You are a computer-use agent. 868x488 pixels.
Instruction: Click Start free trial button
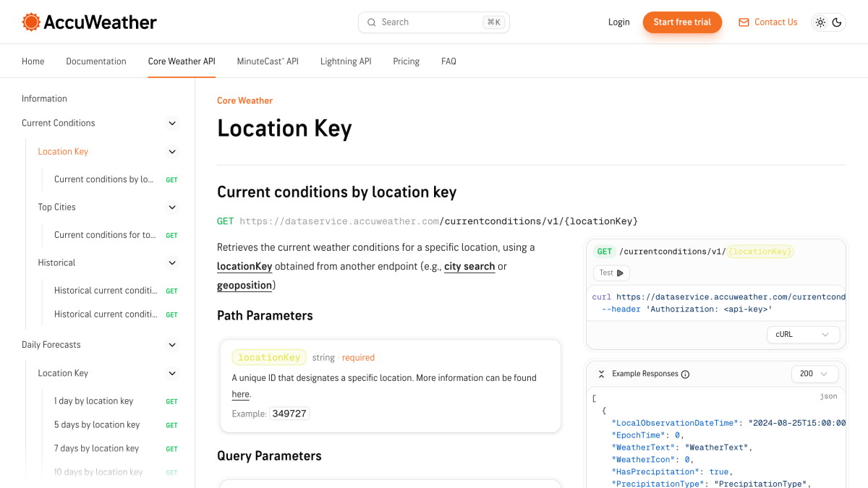coord(682,22)
